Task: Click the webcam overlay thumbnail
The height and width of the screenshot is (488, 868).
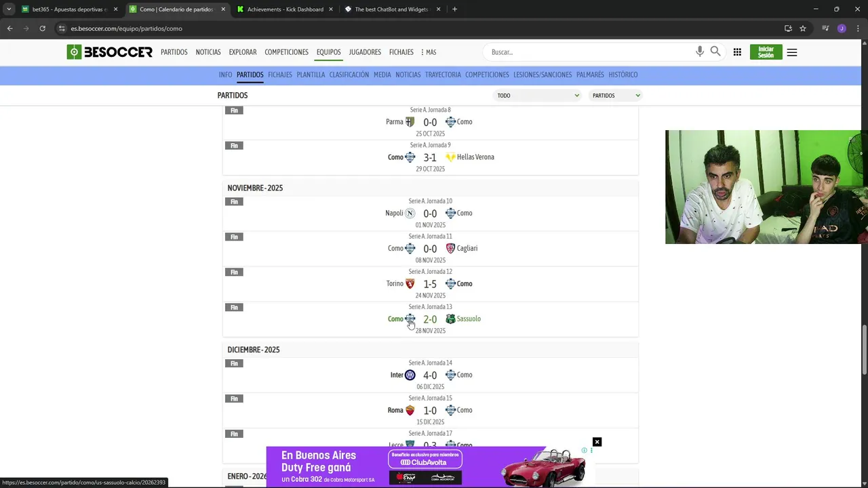Action: pos(766,187)
